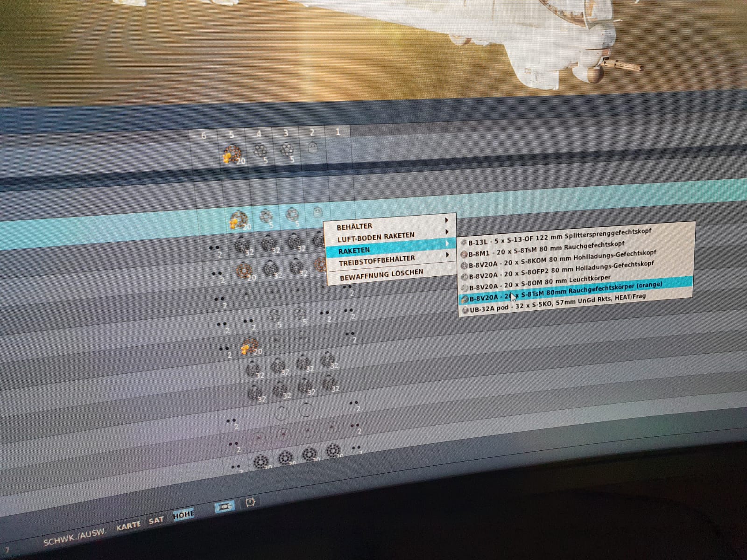Click pylon 2 small pod in current loadout row

313,148
